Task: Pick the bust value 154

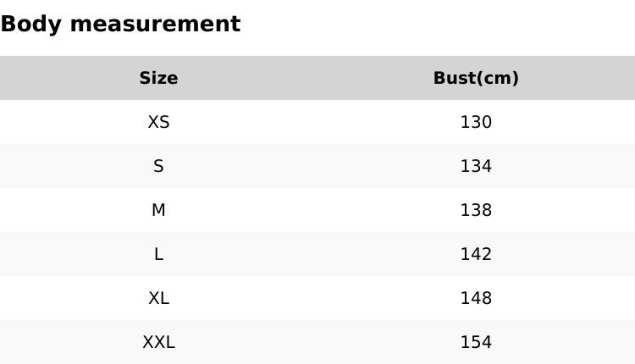Action: pos(476,342)
